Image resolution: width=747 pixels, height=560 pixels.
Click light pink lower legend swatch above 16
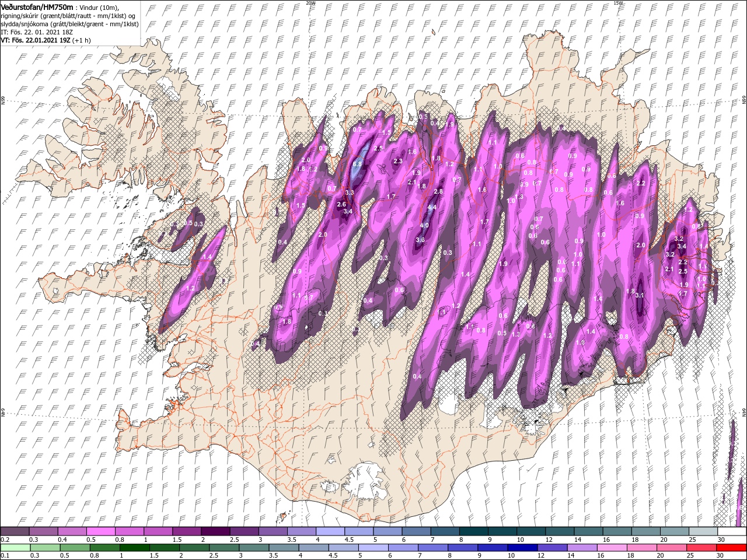click(612, 548)
